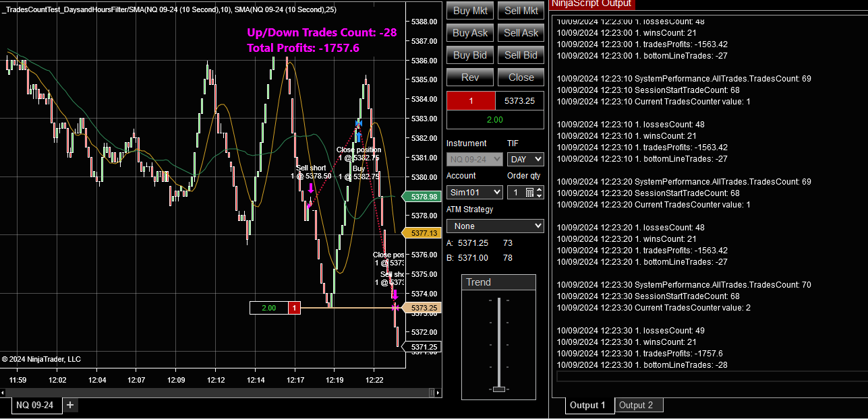868x419 pixels.
Task: Click the chart scrollbar right arrow
Action: 438,393
